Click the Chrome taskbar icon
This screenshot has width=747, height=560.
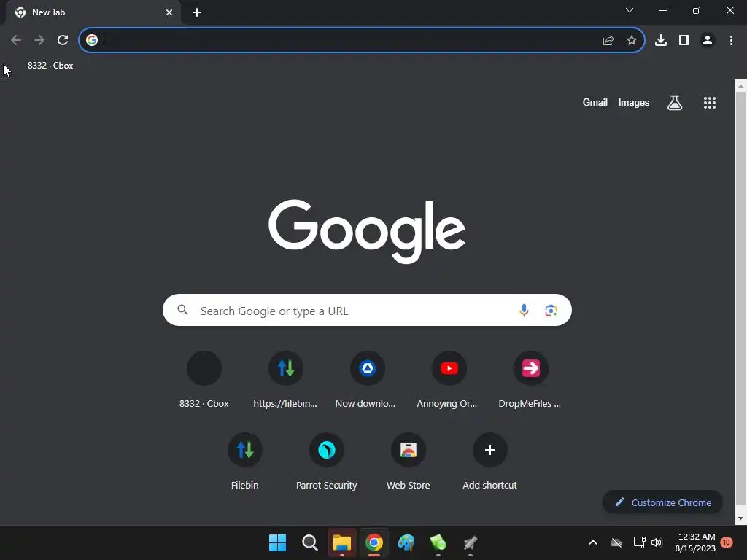click(x=374, y=542)
